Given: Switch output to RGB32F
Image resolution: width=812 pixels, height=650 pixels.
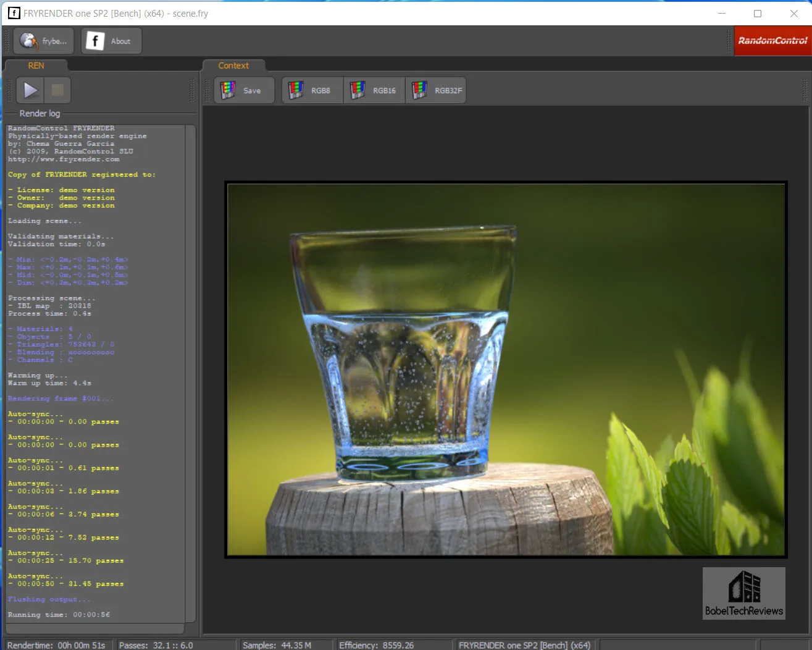Looking at the screenshot, I should [436, 90].
